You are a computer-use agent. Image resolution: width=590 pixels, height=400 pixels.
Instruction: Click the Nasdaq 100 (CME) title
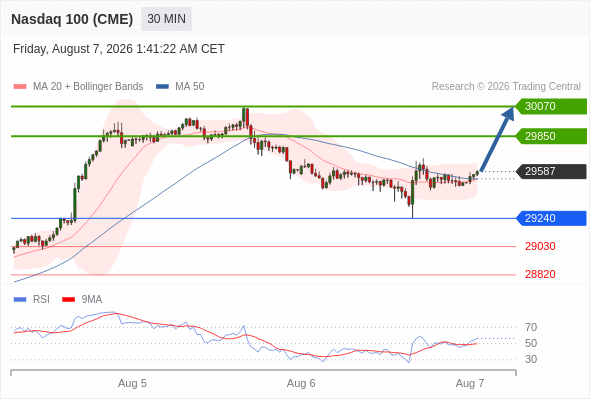(x=72, y=19)
